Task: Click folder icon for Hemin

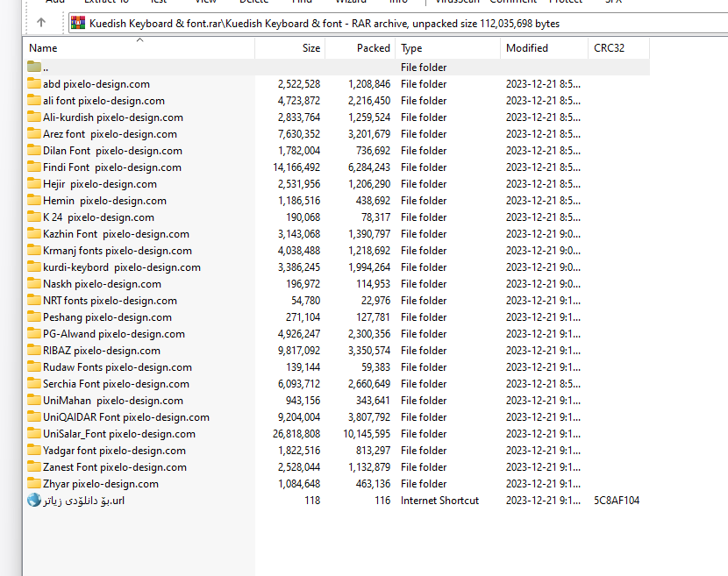Action: click(34, 201)
